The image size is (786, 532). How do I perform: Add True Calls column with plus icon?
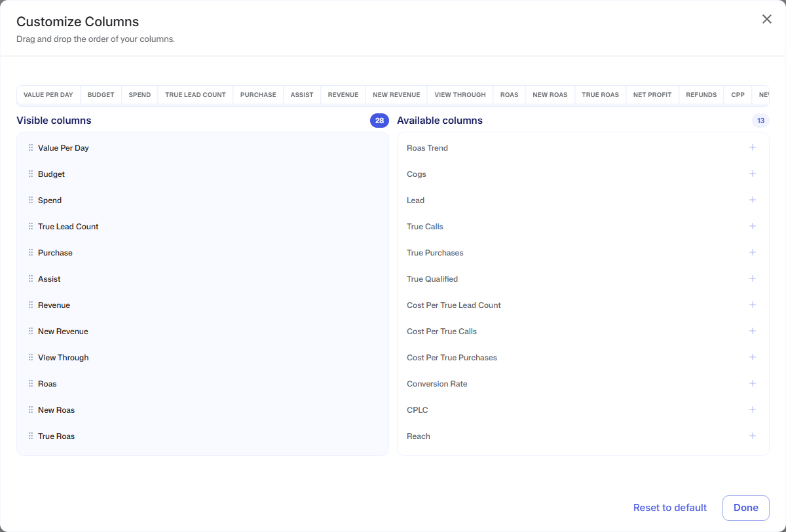(753, 226)
